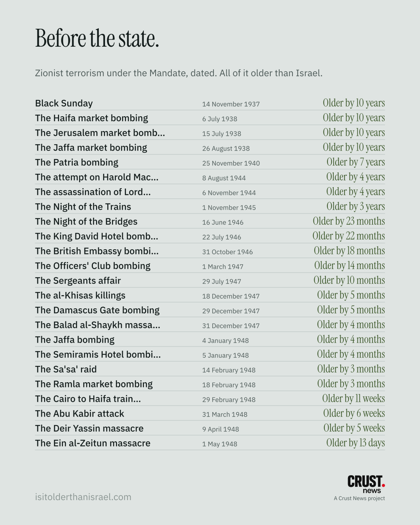Image resolution: width=420 pixels, height=525 pixels.
Task: Click The Damascus Gate bombing title
Action: [x=97, y=310]
